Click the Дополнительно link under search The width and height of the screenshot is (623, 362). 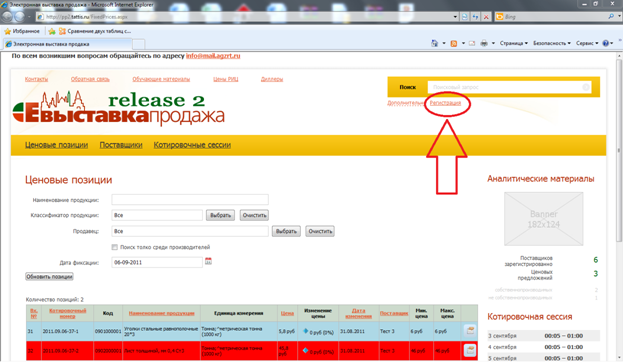[405, 103]
